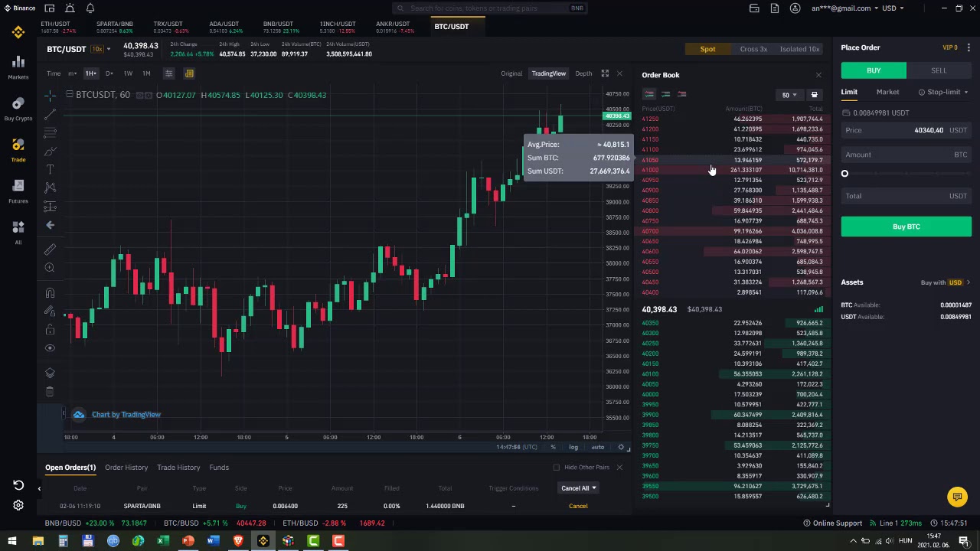980x551 pixels.
Task: Click the Price input field
Action: tap(906, 130)
